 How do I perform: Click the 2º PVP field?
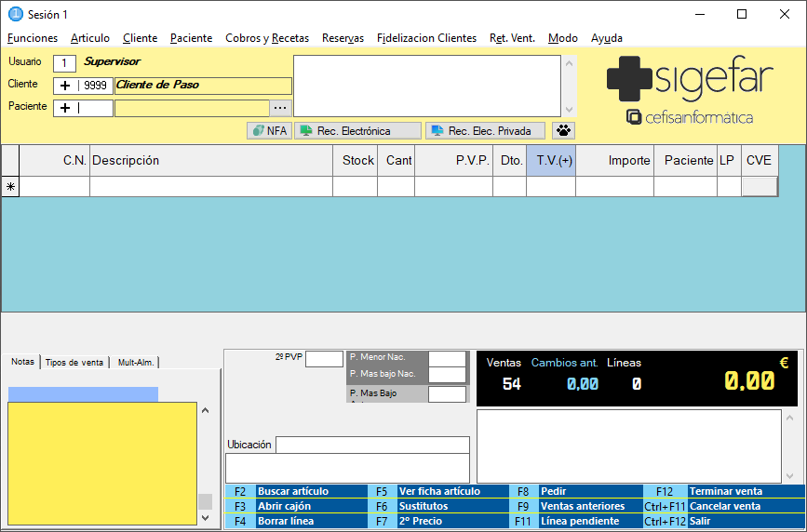click(324, 359)
